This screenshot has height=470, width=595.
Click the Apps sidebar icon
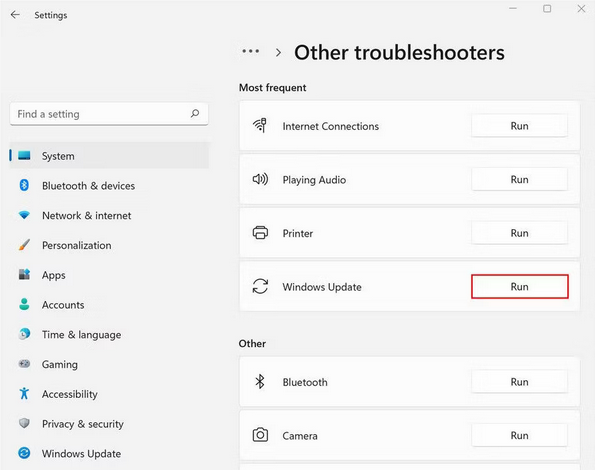[24, 274]
